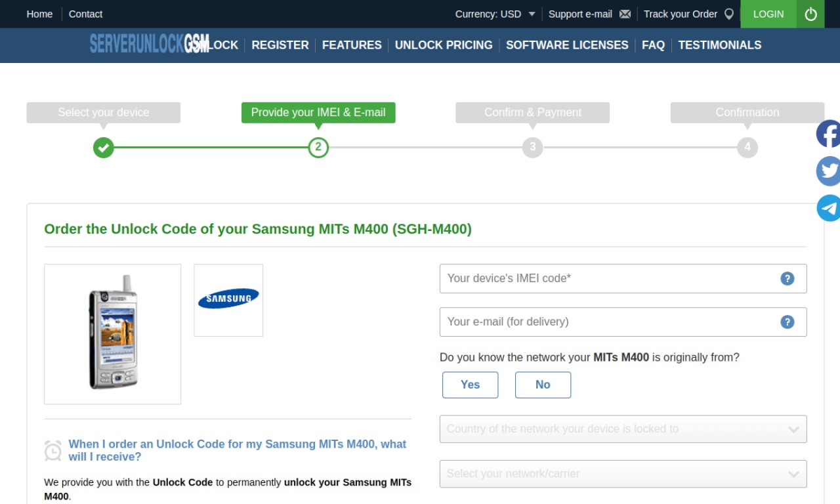
Task: Choose No for known network
Action: click(x=543, y=385)
